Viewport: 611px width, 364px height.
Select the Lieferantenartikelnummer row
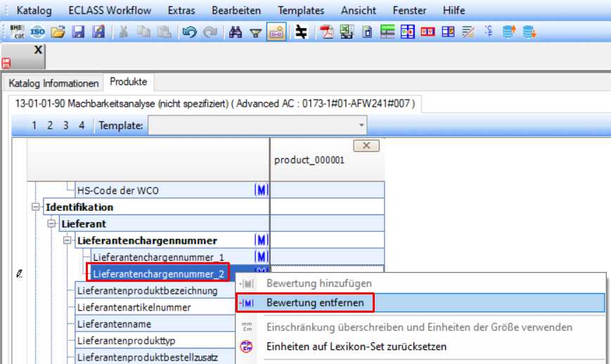[155, 308]
